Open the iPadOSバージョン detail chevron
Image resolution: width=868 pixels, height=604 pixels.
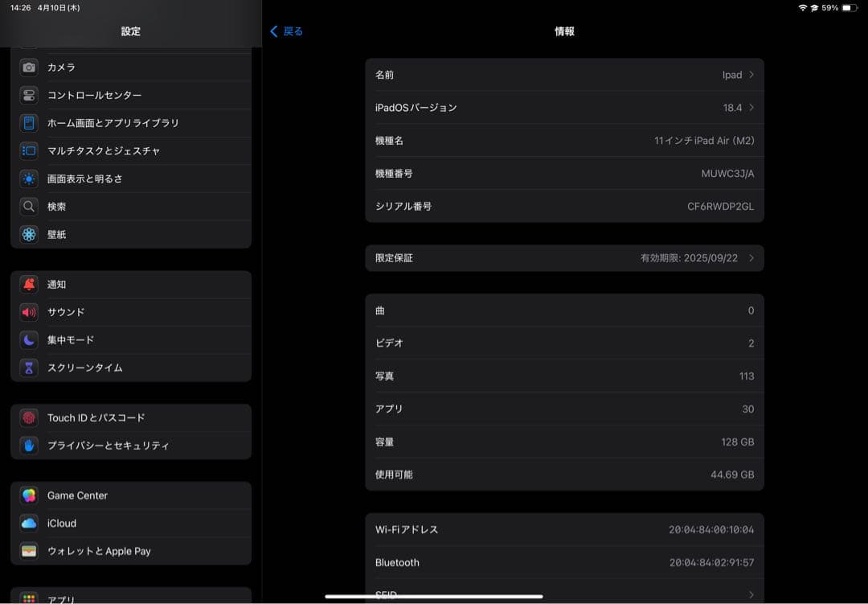coord(563,107)
